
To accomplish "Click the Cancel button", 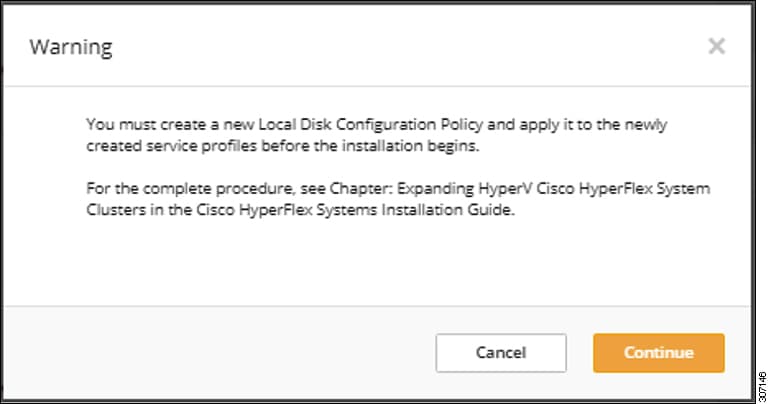I will (501, 353).
